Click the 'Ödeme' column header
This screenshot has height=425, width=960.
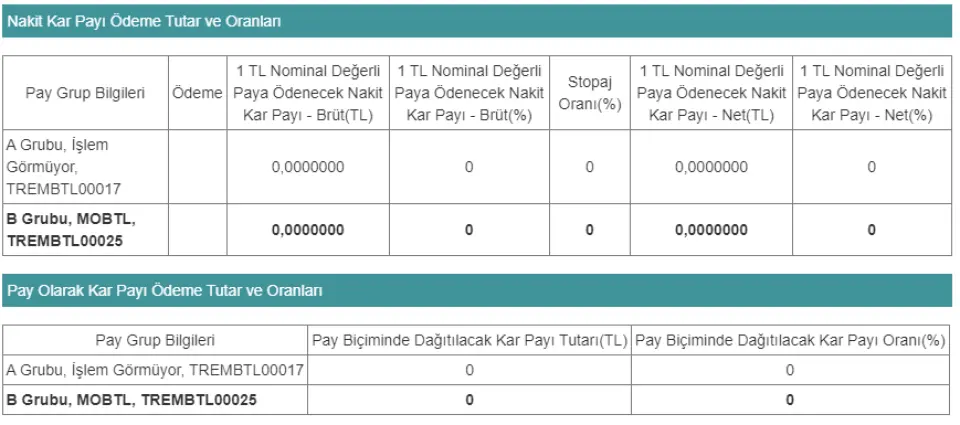(x=197, y=93)
